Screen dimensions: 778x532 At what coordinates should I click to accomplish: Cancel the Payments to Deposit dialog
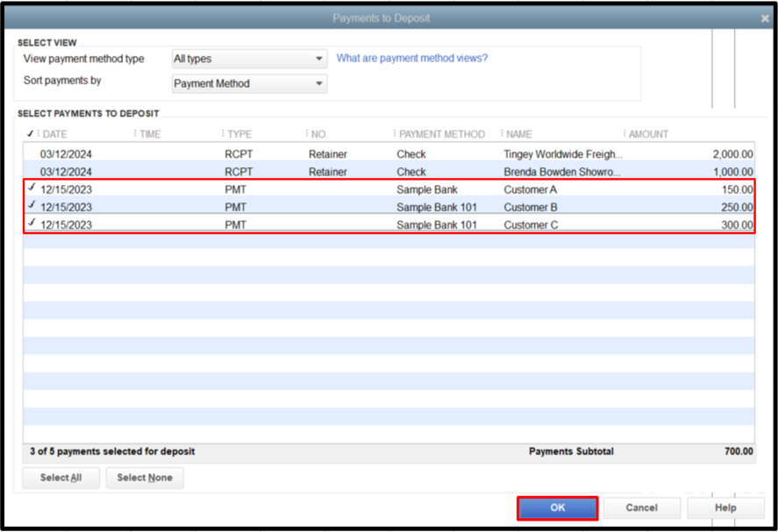pos(641,507)
